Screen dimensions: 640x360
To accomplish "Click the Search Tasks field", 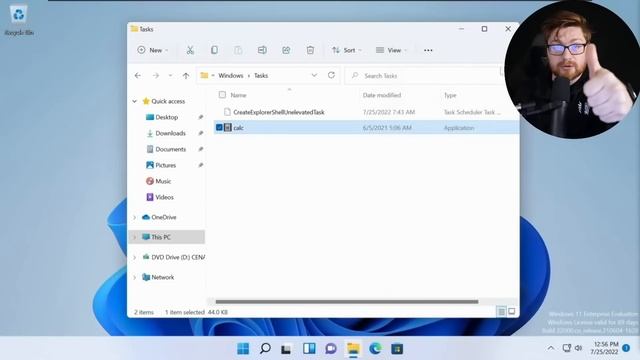I will coord(424,76).
